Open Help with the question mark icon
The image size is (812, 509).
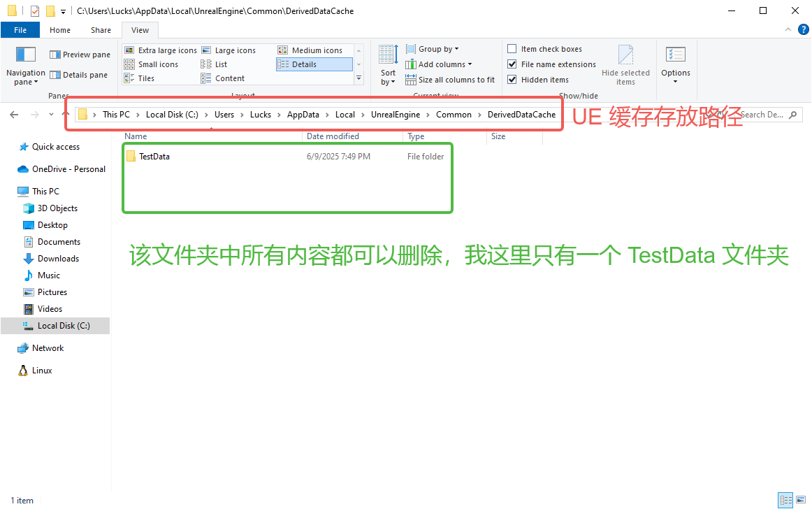click(803, 29)
